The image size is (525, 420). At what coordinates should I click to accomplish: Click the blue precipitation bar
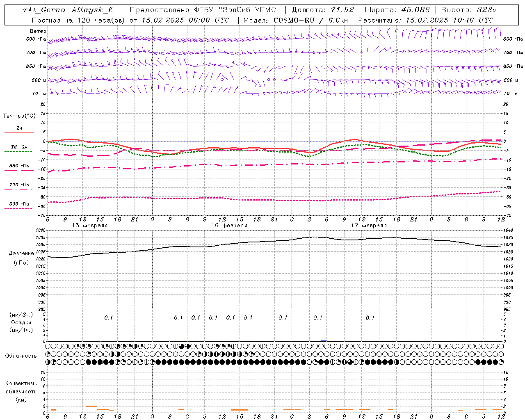pos(324,340)
